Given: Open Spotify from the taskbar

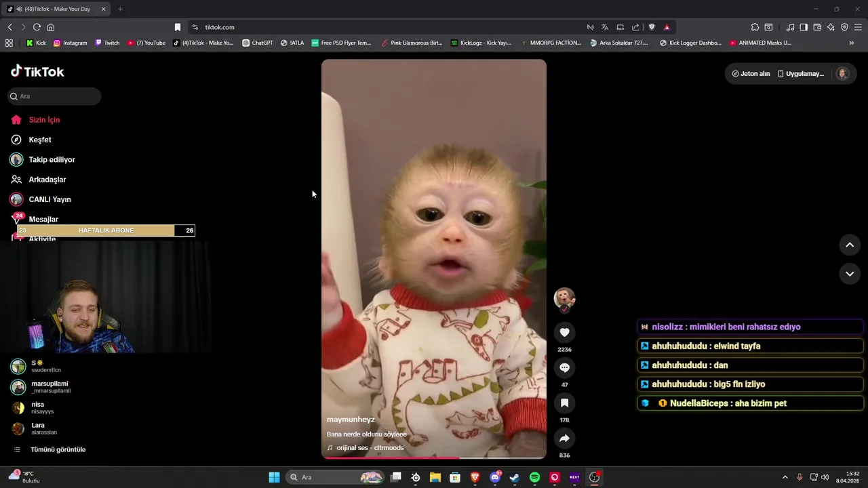Looking at the screenshot, I should tap(534, 477).
